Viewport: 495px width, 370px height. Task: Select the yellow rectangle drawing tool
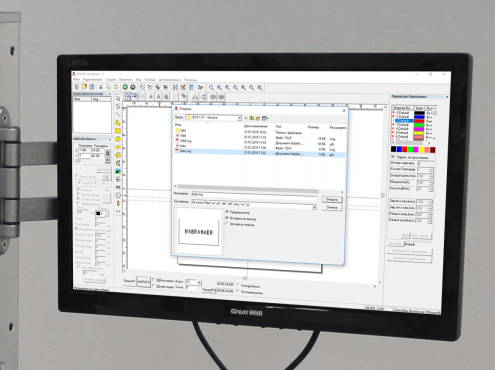click(x=118, y=131)
